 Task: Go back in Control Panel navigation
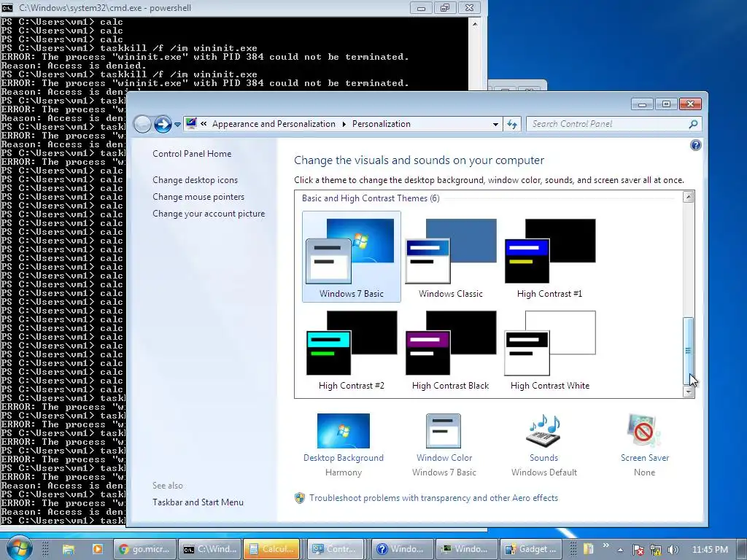click(x=142, y=124)
